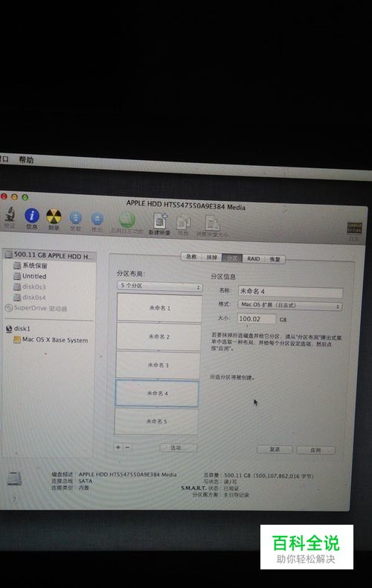372x588 pixels.
Task: Open the 帮助 menu in menu bar
Action: coord(26,160)
